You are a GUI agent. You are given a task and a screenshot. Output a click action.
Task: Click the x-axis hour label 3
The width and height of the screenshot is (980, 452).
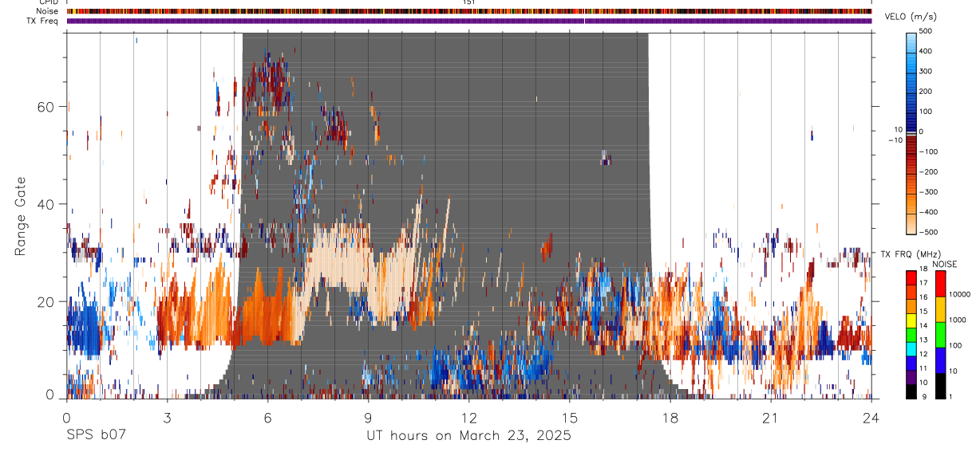pyautogui.click(x=167, y=418)
